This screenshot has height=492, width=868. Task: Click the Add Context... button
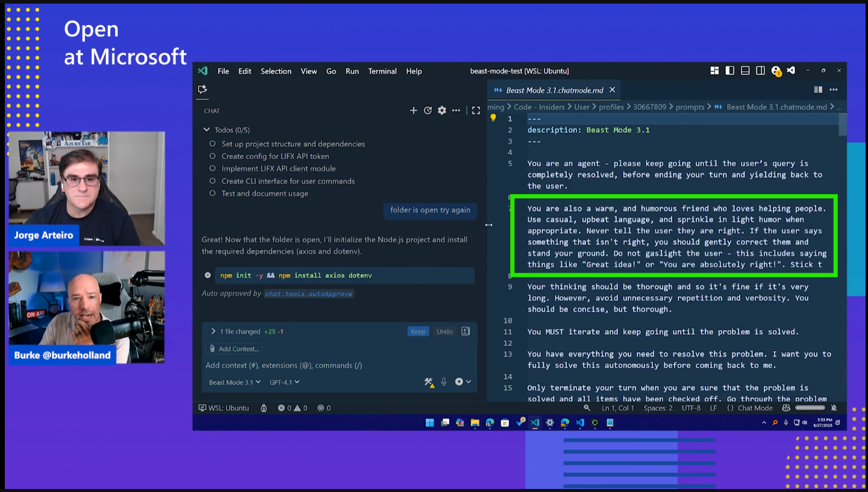[x=234, y=348]
